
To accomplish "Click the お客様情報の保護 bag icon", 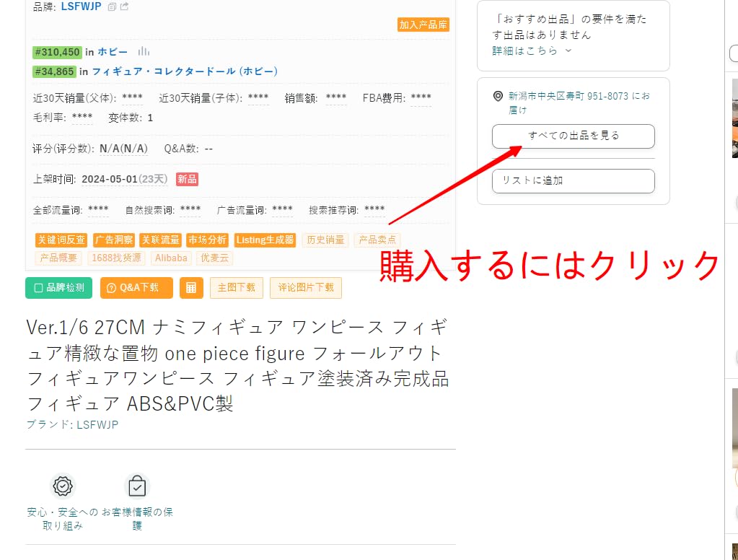I will tap(137, 486).
